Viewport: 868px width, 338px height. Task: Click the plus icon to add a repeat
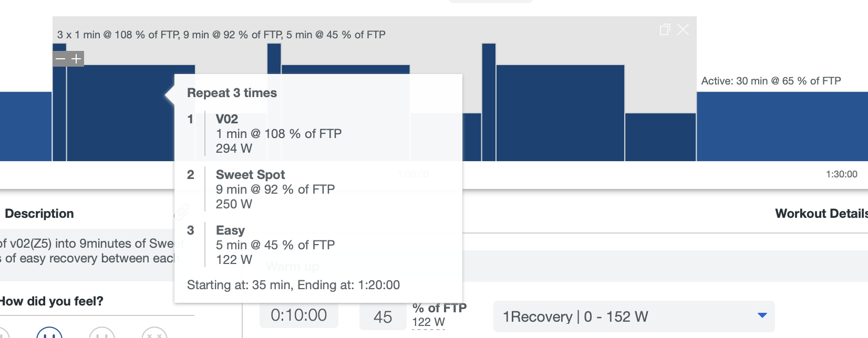coord(76,59)
